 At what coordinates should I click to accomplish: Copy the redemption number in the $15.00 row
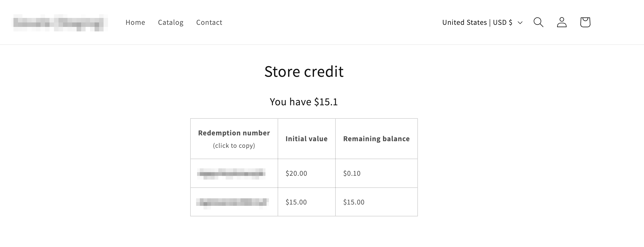pos(232,202)
